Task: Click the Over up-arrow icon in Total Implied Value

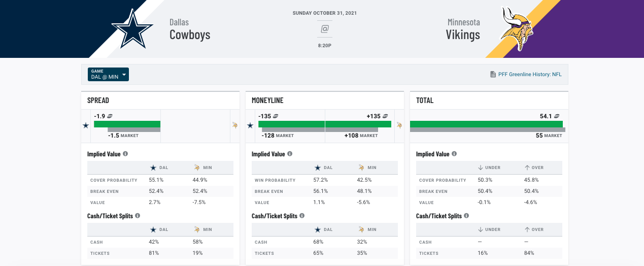Action: point(526,168)
